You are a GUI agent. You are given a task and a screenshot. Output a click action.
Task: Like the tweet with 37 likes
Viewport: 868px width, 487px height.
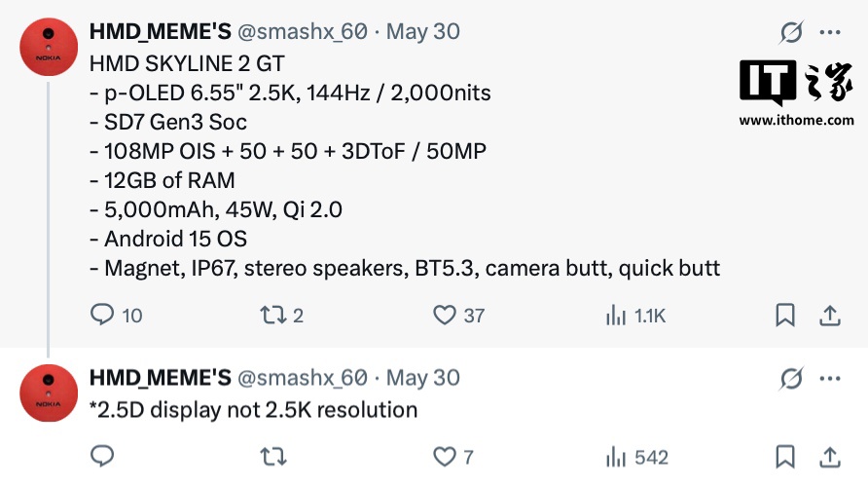(x=445, y=316)
